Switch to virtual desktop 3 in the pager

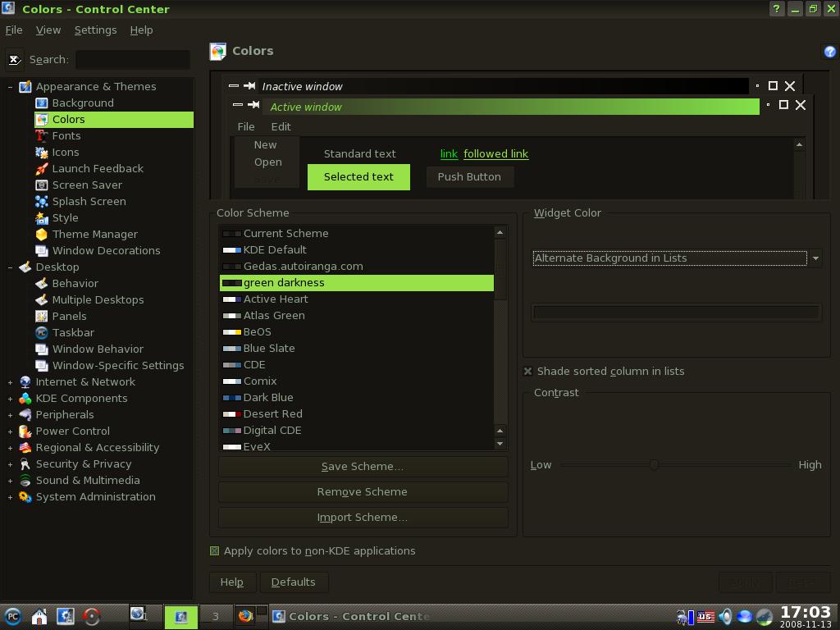pyautogui.click(x=216, y=617)
